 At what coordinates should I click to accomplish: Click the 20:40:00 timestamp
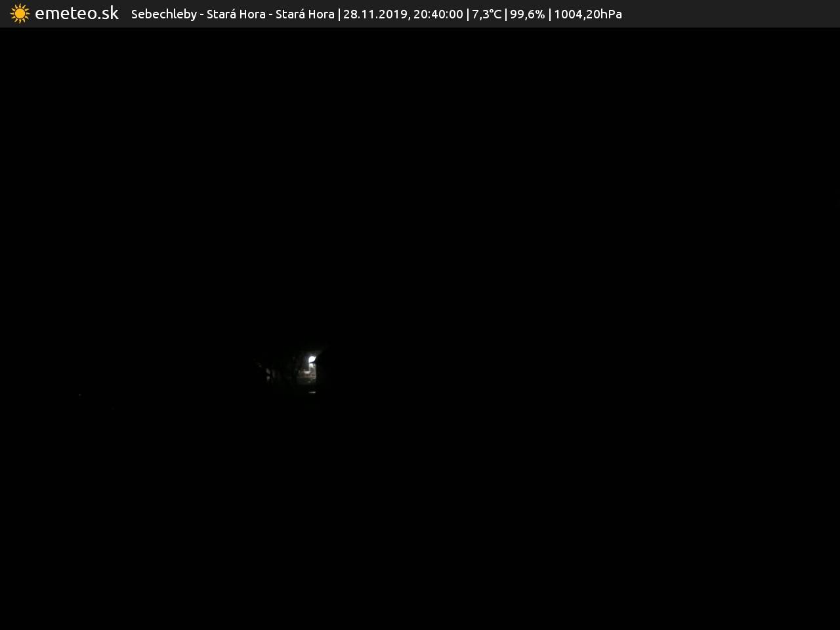click(438, 14)
